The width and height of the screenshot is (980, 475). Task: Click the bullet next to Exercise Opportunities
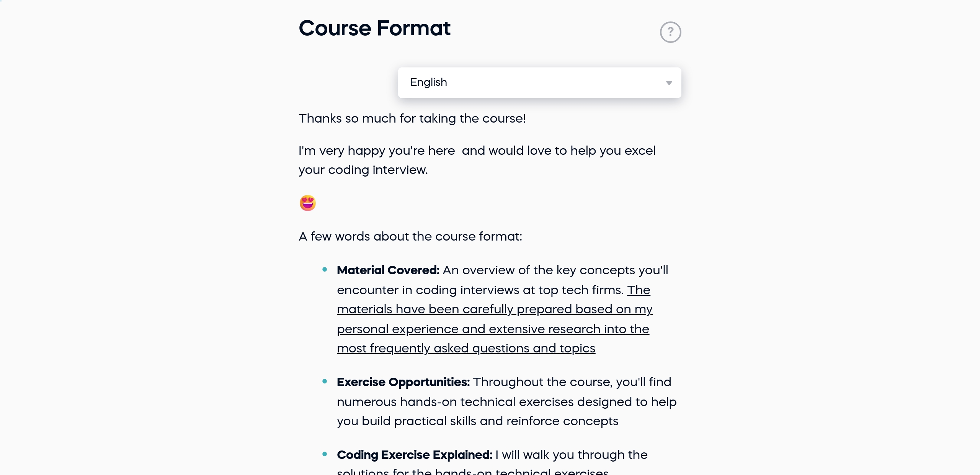click(x=325, y=381)
